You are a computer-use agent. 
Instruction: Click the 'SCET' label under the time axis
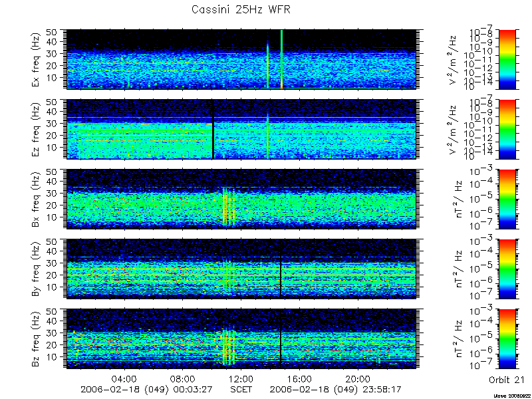[x=241, y=389]
